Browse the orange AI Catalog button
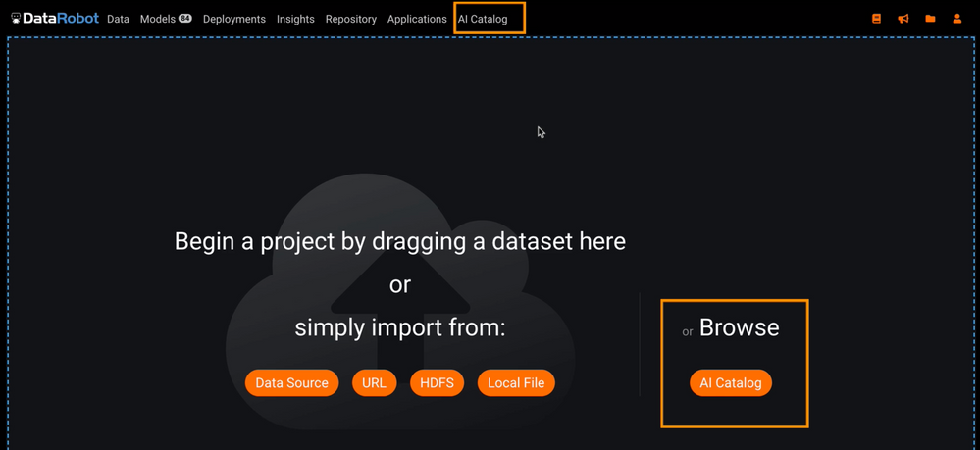This screenshot has width=980, height=450. click(x=731, y=383)
